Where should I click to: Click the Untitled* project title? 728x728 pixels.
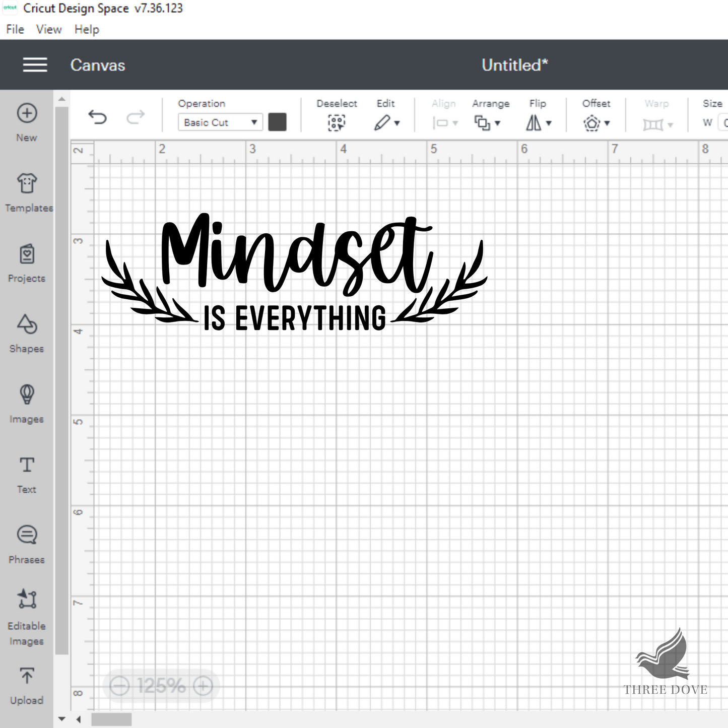click(x=514, y=65)
